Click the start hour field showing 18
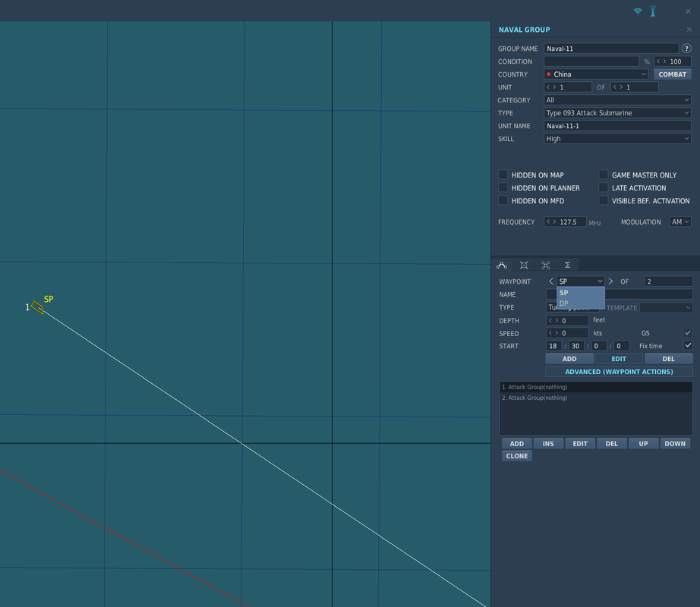Viewport: 700px width, 607px height. pyautogui.click(x=553, y=346)
